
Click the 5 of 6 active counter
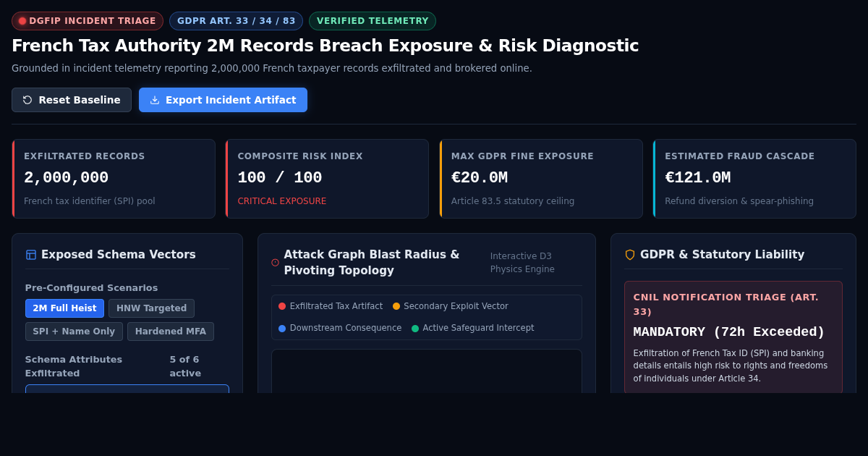click(185, 366)
